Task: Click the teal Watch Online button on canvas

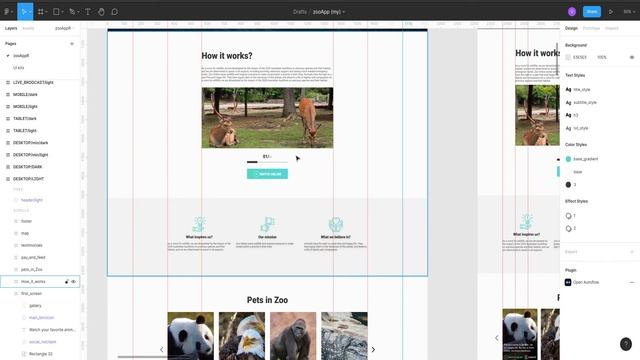Action: click(x=267, y=174)
